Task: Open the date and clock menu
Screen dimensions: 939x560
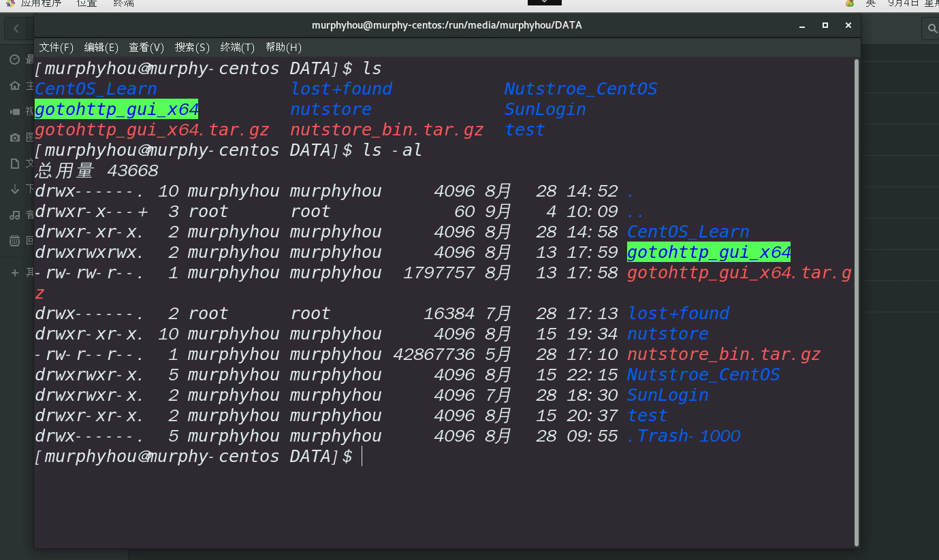Action: tap(913, 3)
